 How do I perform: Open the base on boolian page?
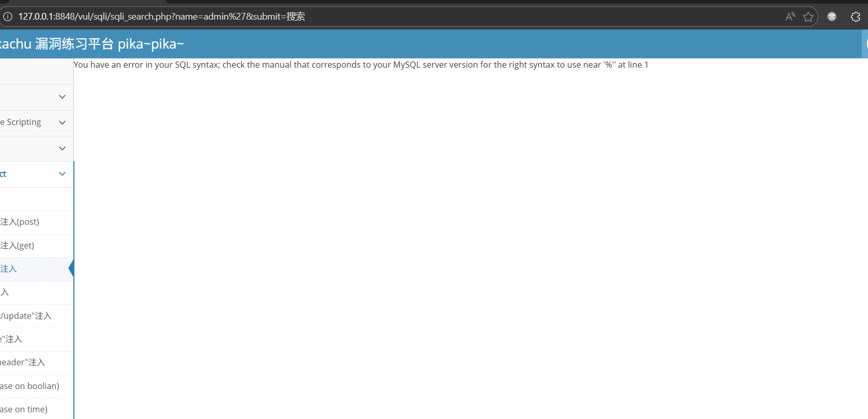[29, 386]
